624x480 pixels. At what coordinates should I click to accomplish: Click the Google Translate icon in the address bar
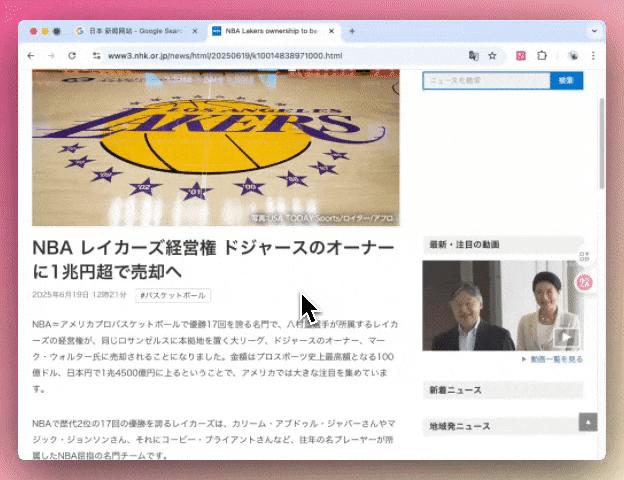pos(473,56)
